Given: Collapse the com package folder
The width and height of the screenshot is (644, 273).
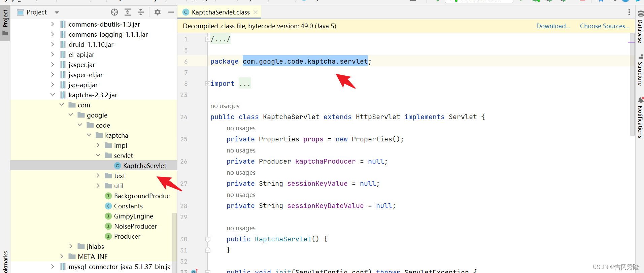Looking at the screenshot, I should point(62,105).
